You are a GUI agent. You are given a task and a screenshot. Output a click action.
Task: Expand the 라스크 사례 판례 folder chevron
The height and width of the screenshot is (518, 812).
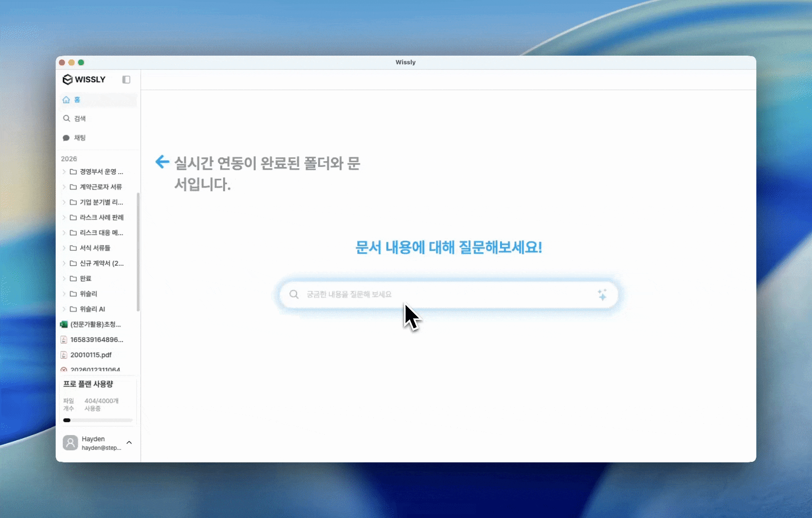tap(64, 218)
